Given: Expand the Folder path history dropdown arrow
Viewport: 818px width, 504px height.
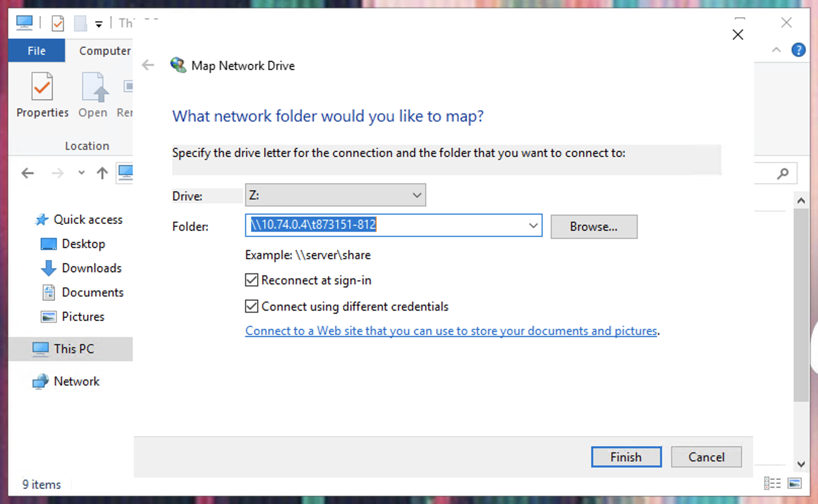Looking at the screenshot, I should pyautogui.click(x=534, y=225).
